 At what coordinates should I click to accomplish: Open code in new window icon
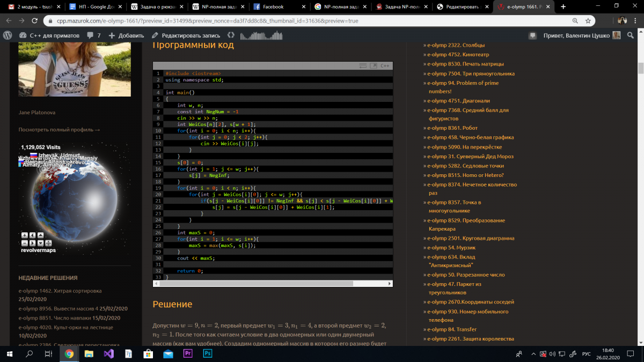[x=373, y=66]
